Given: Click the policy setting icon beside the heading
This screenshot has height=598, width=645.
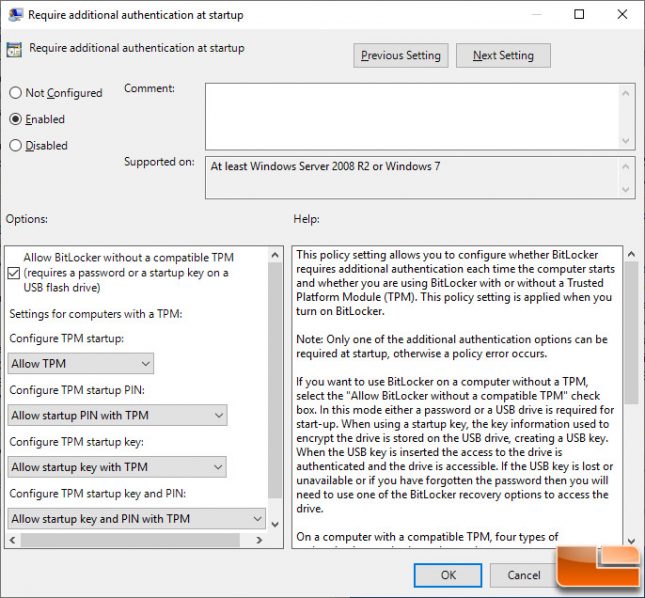Looking at the screenshot, I should click(14, 49).
